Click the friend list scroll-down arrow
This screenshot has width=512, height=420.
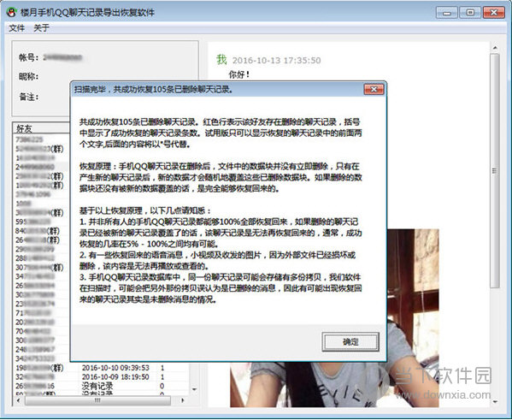(x=194, y=389)
